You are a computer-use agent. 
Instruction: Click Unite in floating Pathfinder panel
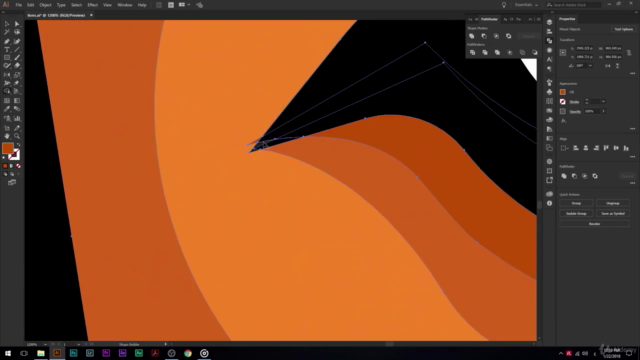pos(472,36)
